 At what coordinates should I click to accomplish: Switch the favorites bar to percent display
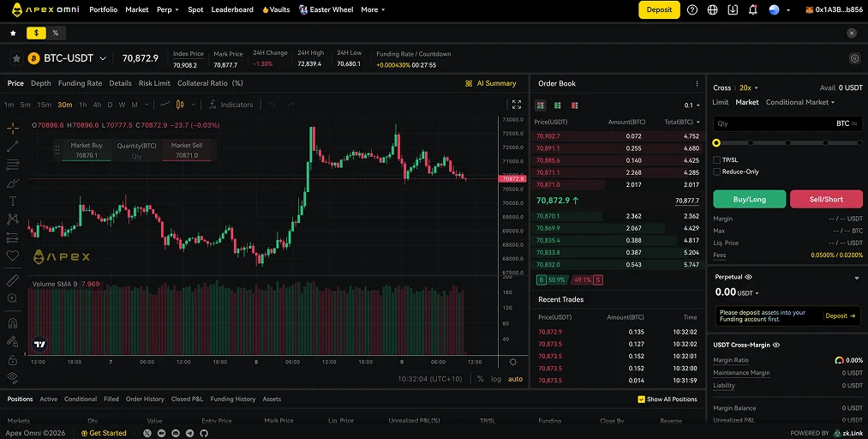pyautogui.click(x=56, y=33)
